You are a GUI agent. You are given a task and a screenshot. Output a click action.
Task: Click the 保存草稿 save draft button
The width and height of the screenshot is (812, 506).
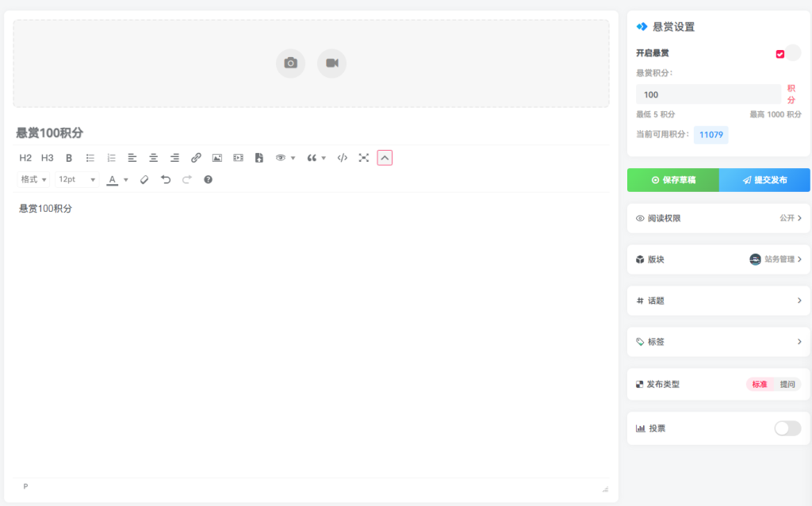[673, 180]
